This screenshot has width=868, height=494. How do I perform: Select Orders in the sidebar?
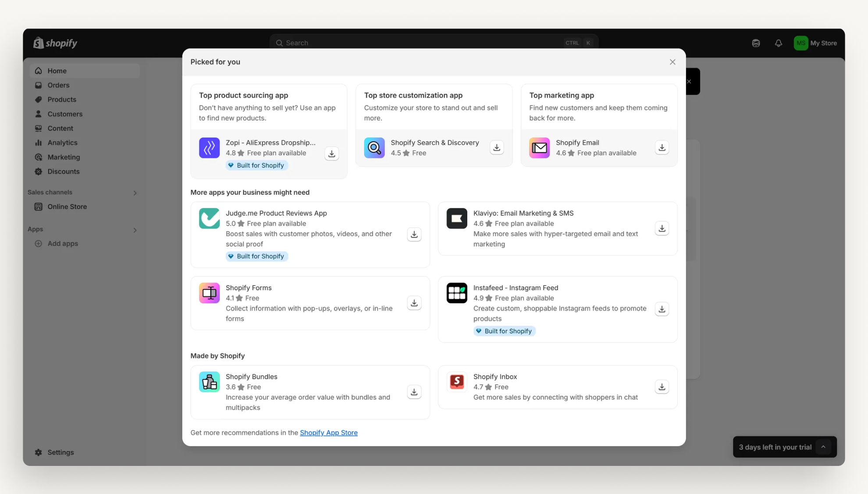coord(58,85)
